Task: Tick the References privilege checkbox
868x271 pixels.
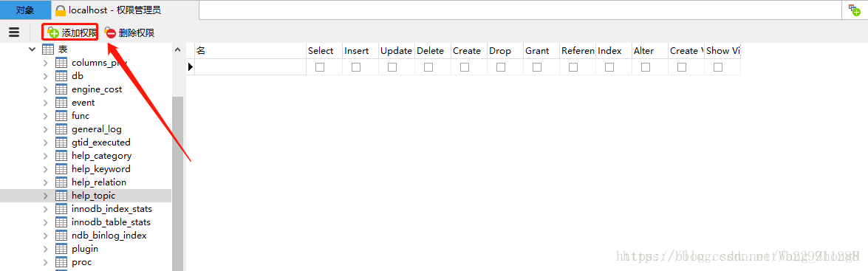Action: click(573, 67)
